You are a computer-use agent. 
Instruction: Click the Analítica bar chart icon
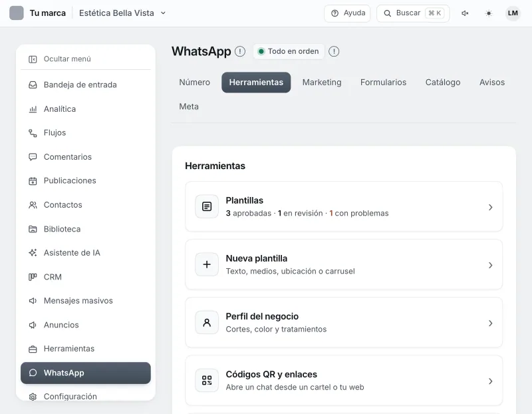[33, 109]
